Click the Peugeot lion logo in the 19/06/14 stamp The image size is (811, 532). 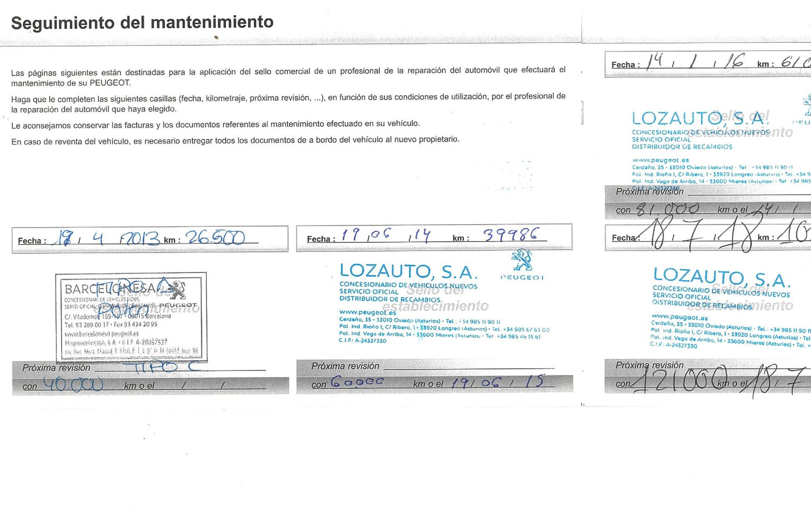(522, 260)
